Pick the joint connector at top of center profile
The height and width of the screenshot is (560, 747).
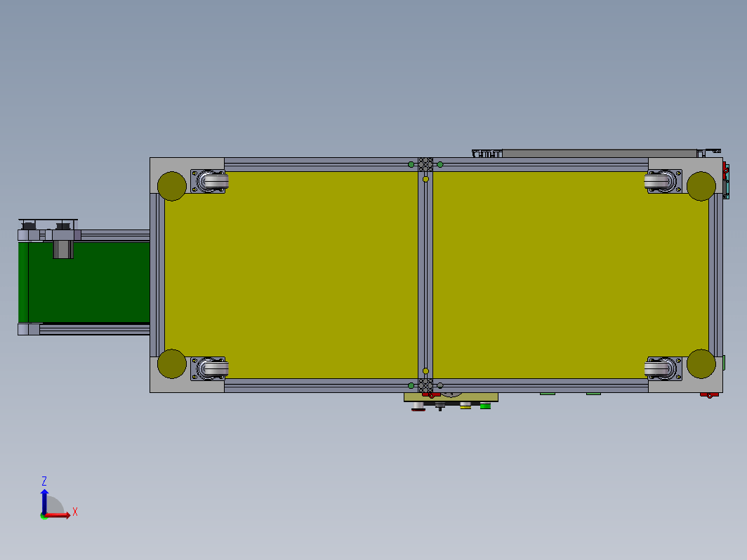425,165
